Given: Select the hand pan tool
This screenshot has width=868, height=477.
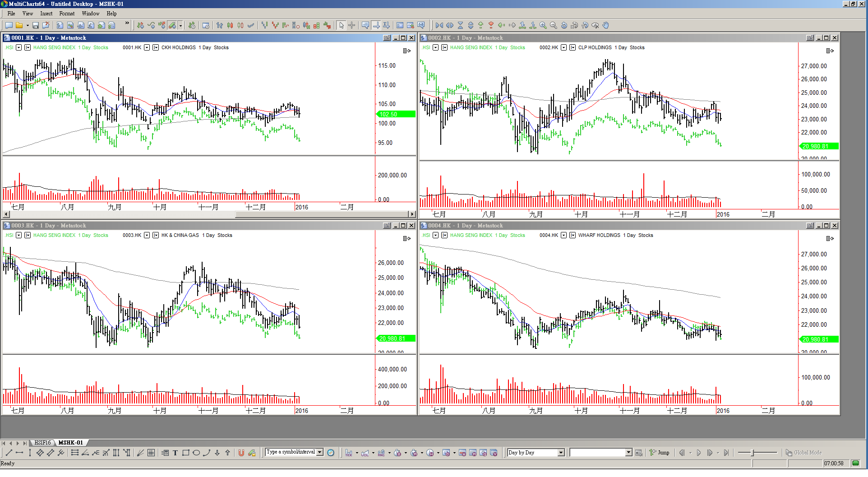Looking at the screenshot, I should (606, 25).
